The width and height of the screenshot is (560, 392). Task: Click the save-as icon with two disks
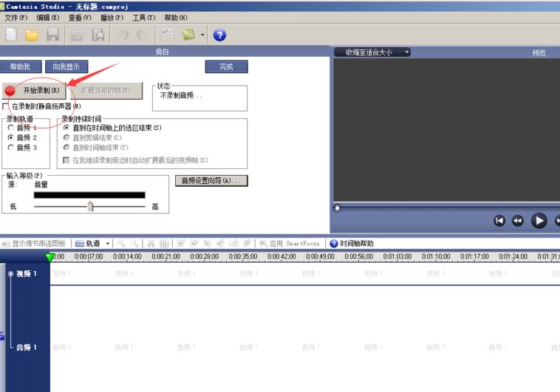pyautogui.click(x=98, y=35)
